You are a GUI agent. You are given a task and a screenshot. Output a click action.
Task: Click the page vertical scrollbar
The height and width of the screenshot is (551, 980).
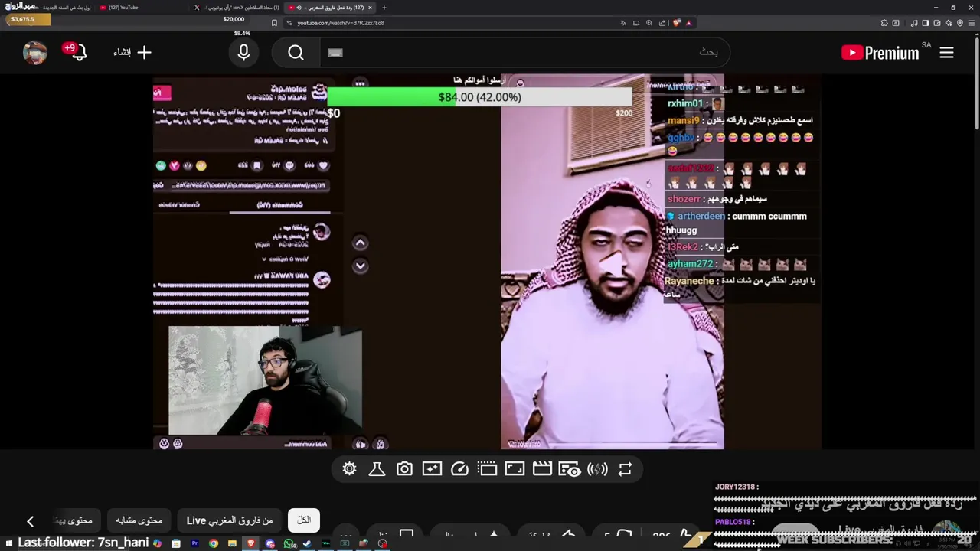976,84
